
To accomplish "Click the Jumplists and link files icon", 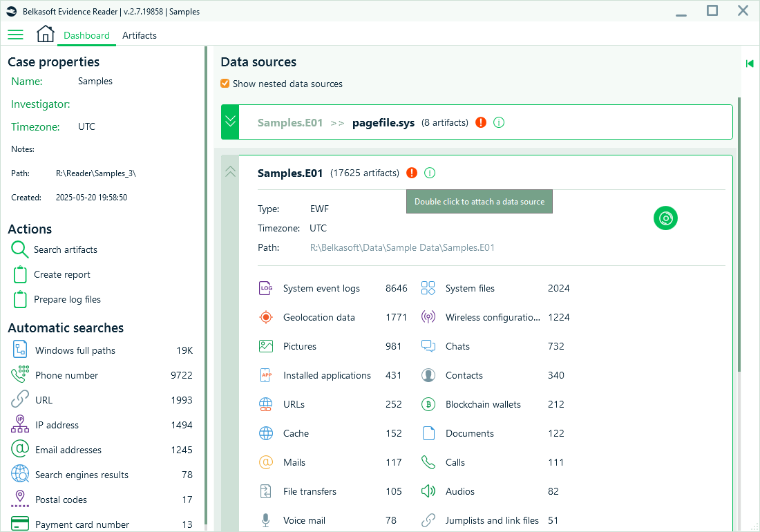I will click(428, 520).
